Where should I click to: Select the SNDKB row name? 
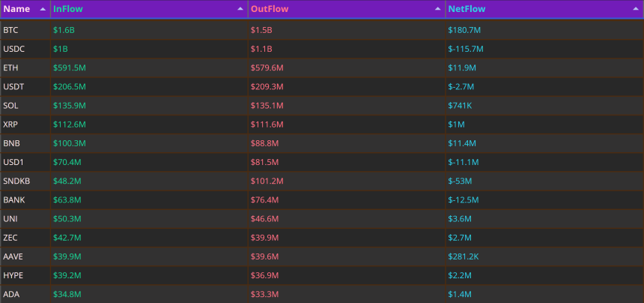16,181
